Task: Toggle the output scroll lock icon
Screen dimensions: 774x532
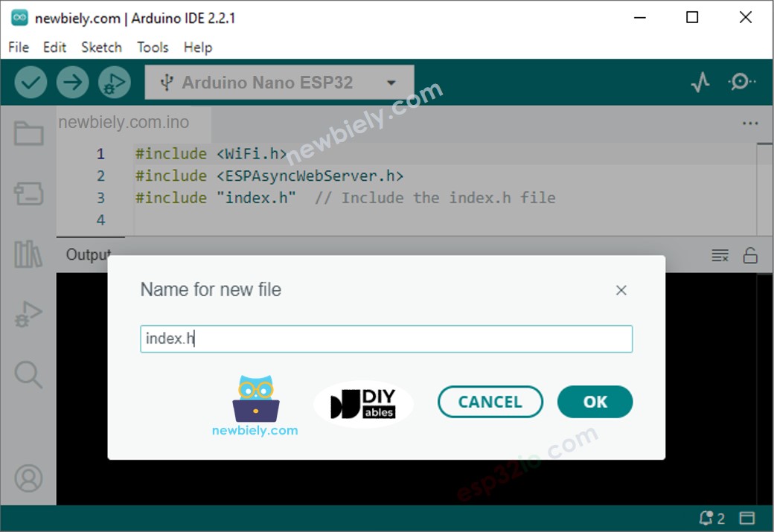Action: coord(750,256)
